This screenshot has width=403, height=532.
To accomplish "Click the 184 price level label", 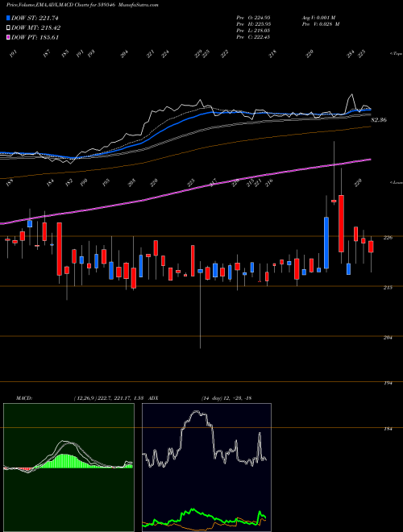I will 388,429.
